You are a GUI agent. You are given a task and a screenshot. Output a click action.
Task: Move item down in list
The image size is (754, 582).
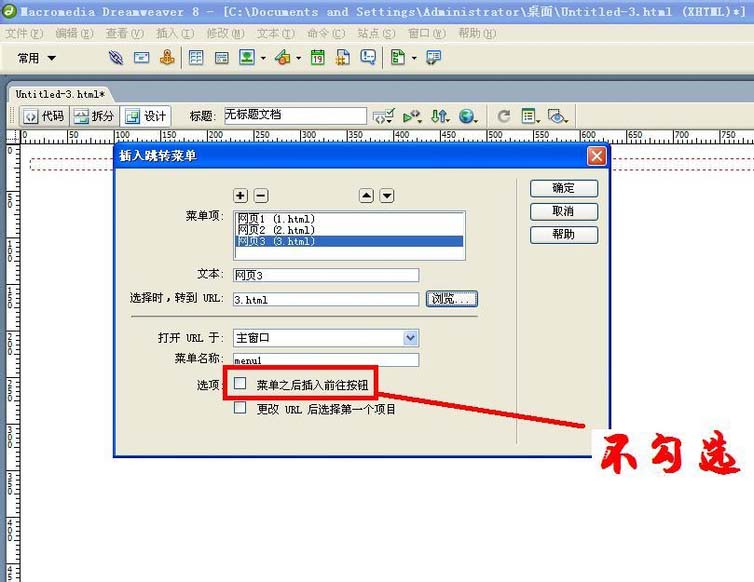(x=387, y=196)
